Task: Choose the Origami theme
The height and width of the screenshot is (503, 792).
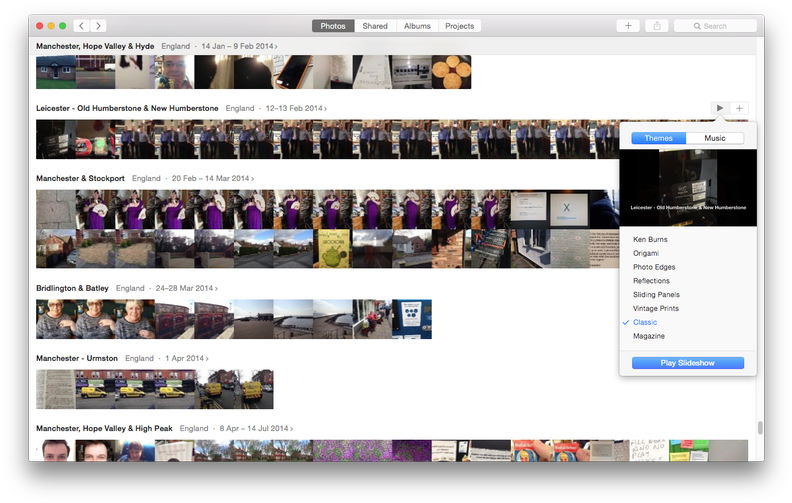Action: (646, 253)
